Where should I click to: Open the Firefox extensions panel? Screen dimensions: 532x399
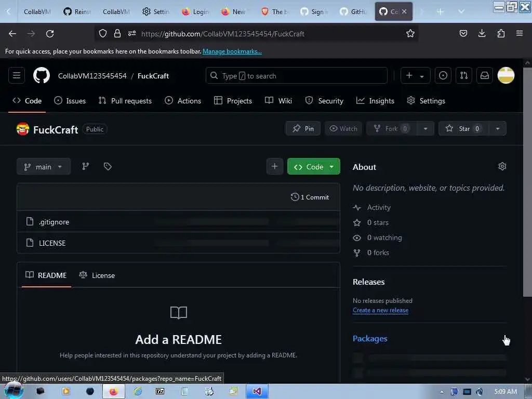pos(501,33)
